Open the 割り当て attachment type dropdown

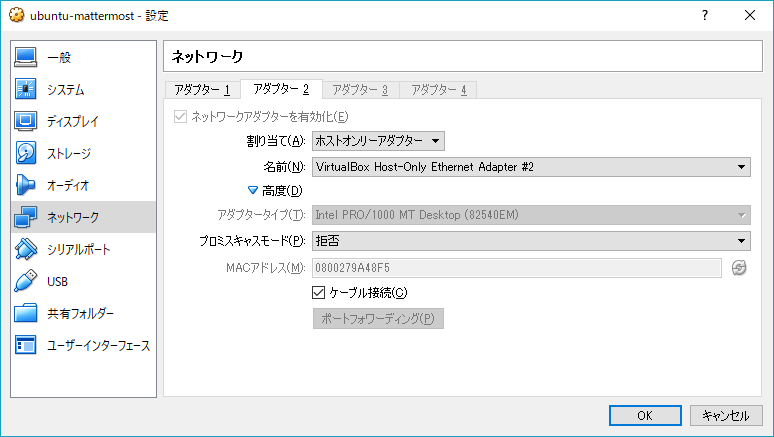point(378,141)
